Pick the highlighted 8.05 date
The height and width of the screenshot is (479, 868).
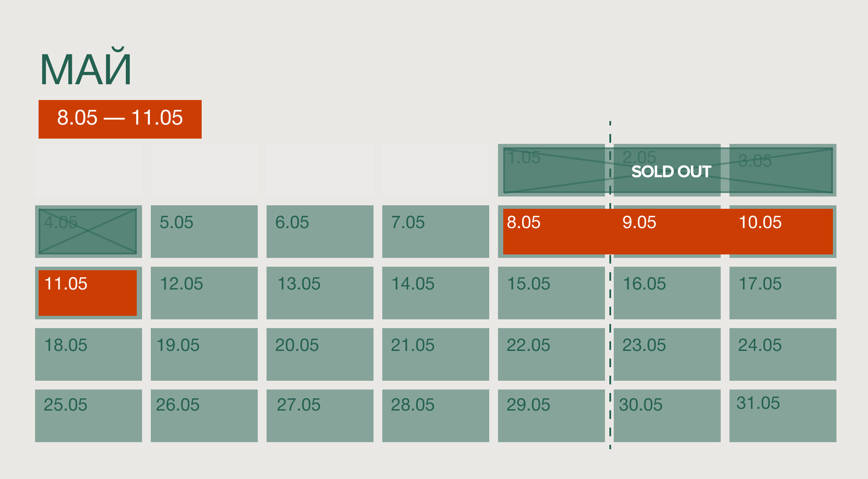551,232
